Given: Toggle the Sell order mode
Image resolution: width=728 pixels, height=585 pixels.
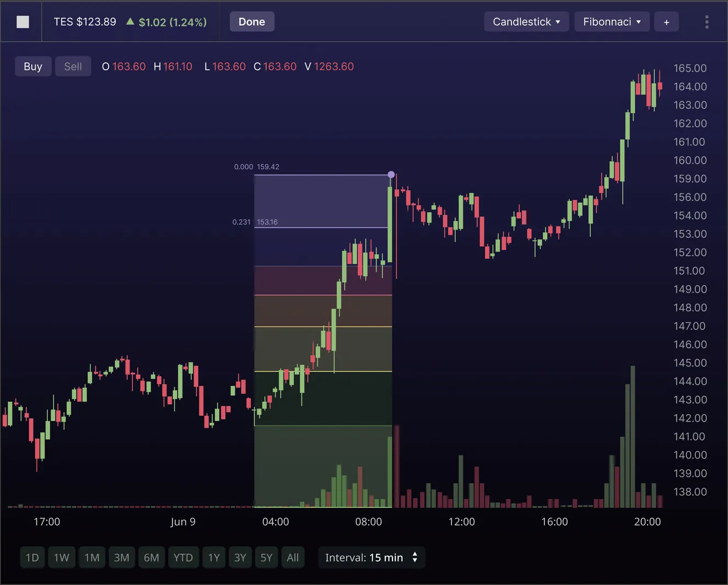Looking at the screenshot, I should (73, 66).
